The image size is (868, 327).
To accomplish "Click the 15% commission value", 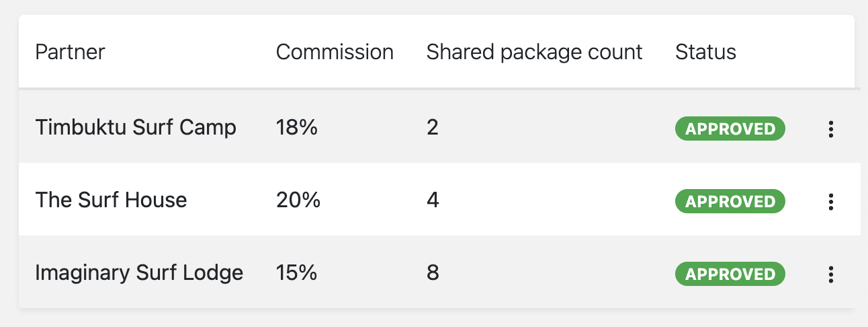I will (296, 272).
